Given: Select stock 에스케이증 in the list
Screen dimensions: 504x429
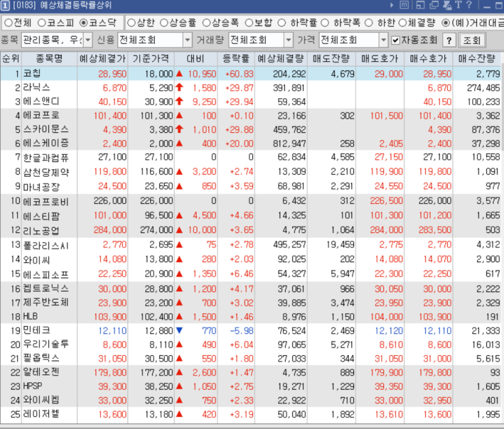Looking at the screenshot, I should click(x=46, y=143).
